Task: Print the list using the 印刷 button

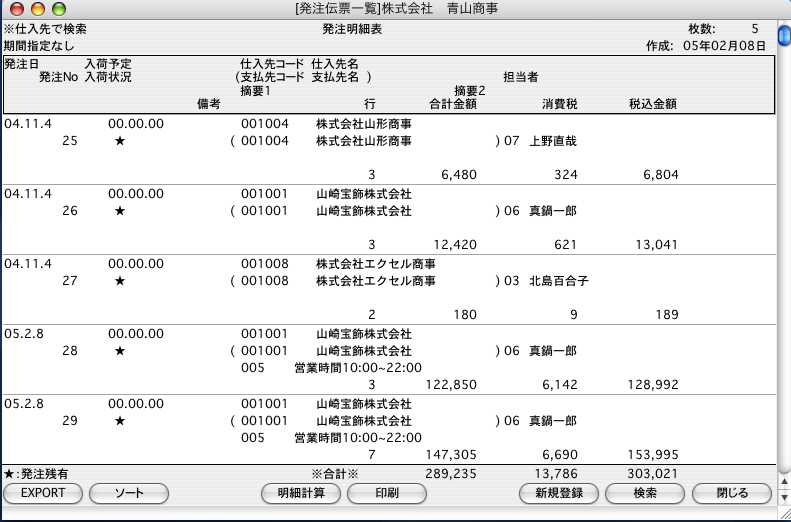Action: 386,493
